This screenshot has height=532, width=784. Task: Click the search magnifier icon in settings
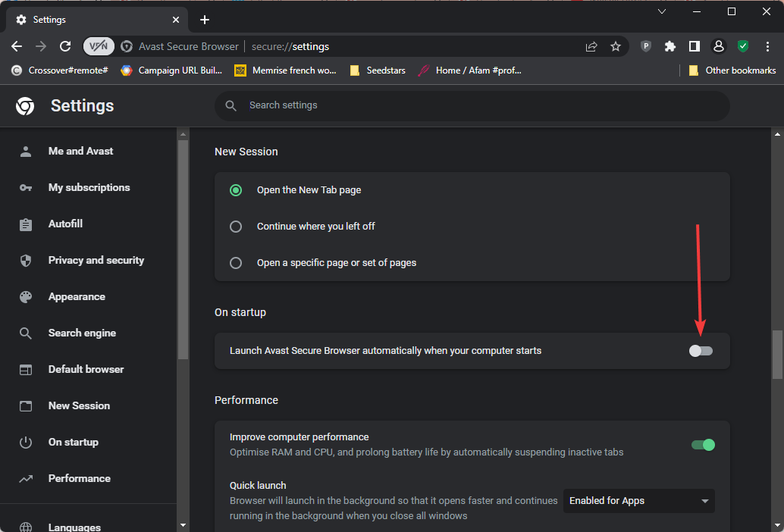[230, 105]
